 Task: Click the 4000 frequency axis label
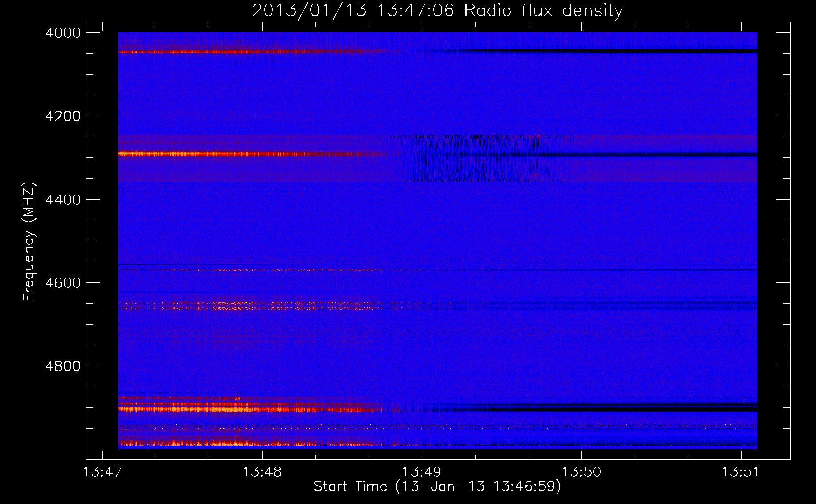[x=63, y=33]
